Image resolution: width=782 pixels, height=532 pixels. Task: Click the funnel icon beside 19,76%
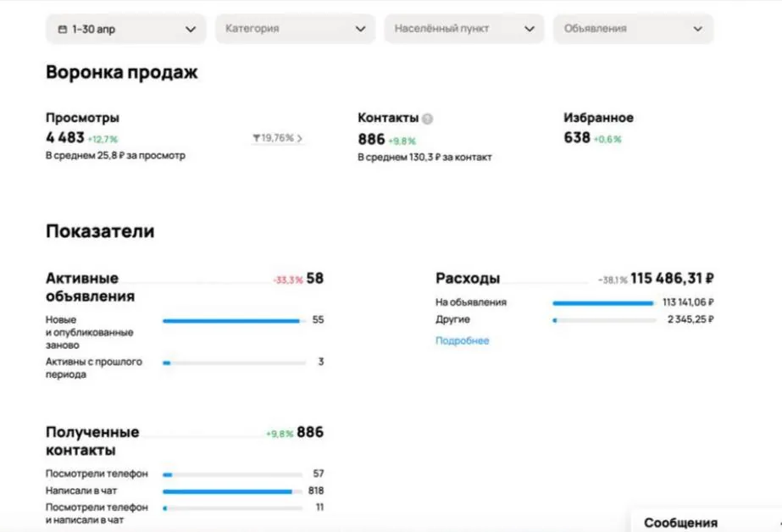pos(257,138)
